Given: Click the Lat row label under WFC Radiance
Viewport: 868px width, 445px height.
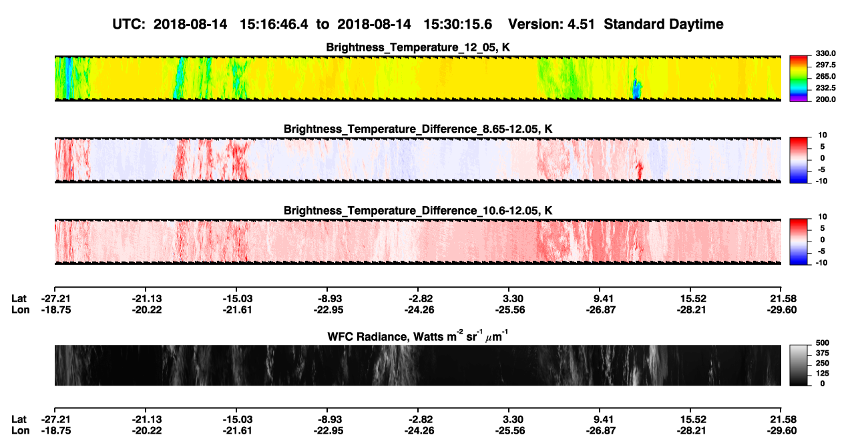Looking at the screenshot, I should [19, 419].
